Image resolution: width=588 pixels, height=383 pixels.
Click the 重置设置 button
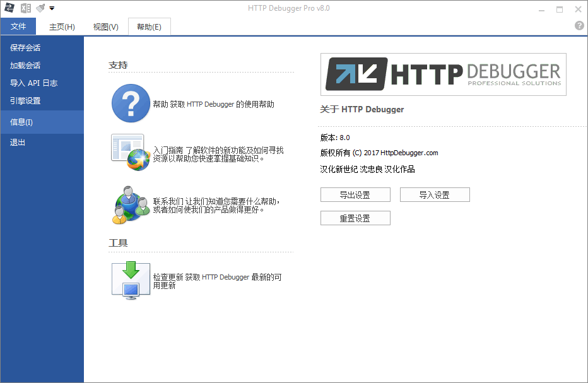(355, 218)
